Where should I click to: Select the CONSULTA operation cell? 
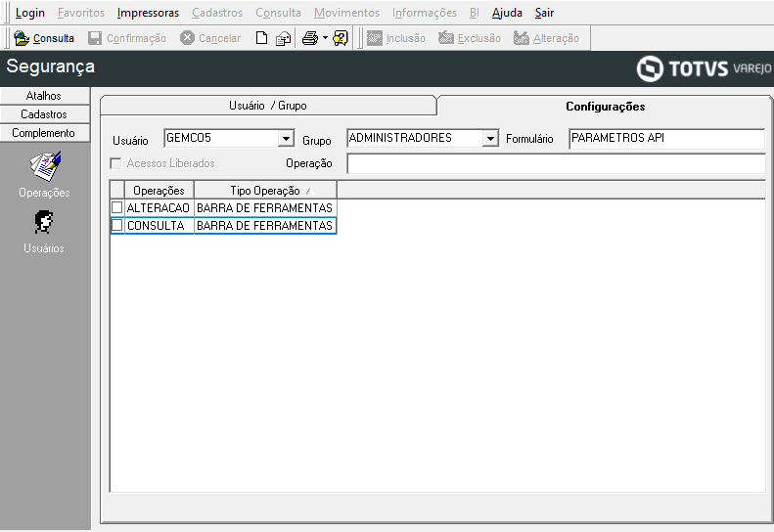tap(159, 226)
